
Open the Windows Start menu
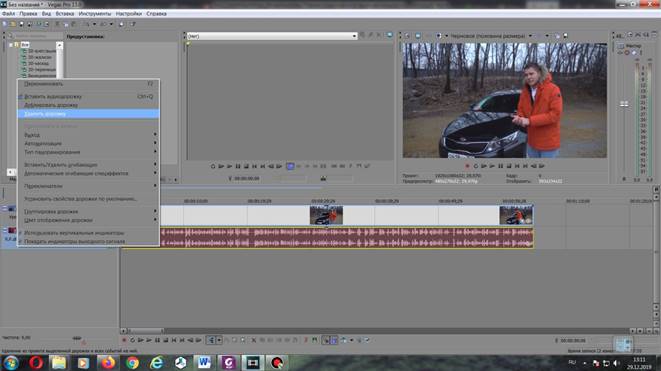point(11,363)
